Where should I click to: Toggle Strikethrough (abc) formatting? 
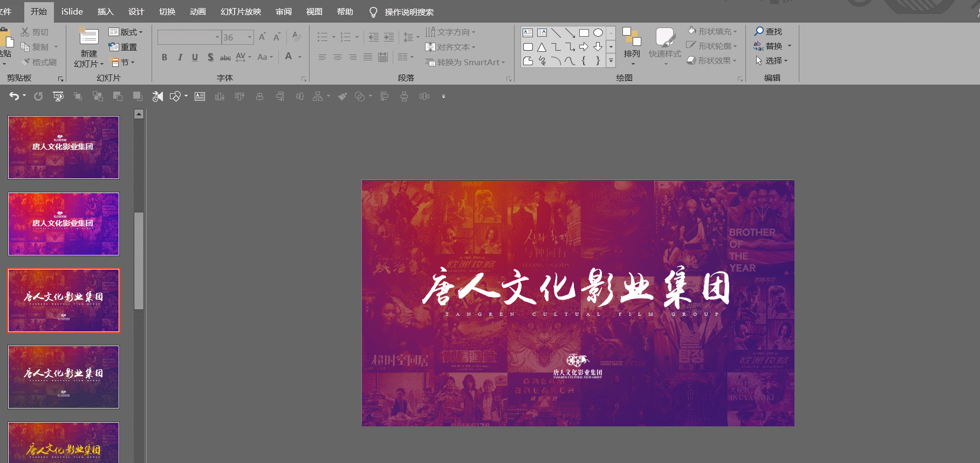[225, 57]
